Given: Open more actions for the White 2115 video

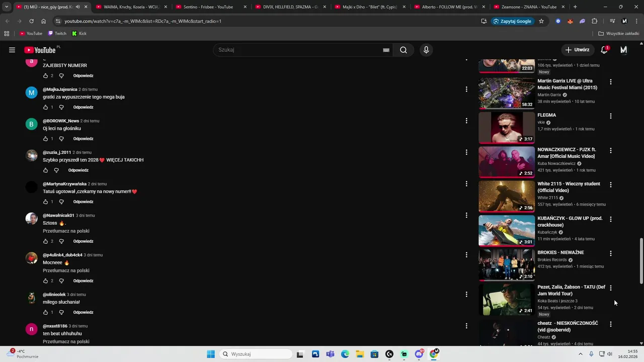Looking at the screenshot, I should [x=611, y=185].
